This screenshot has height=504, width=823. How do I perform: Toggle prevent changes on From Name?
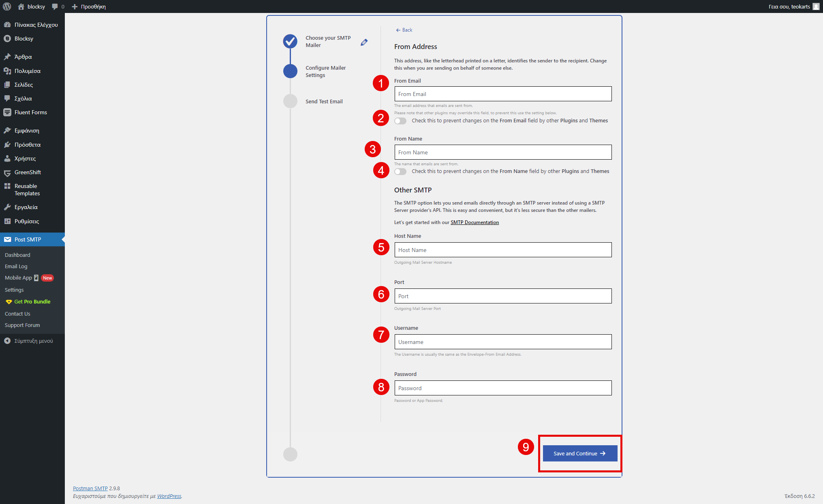point(400,171)
